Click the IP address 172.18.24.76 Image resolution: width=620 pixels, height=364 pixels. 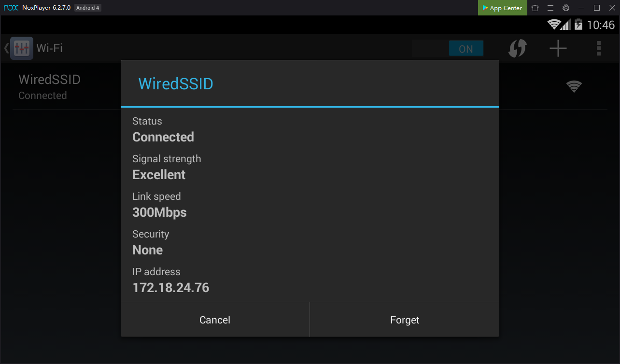[x=170, y=288]
